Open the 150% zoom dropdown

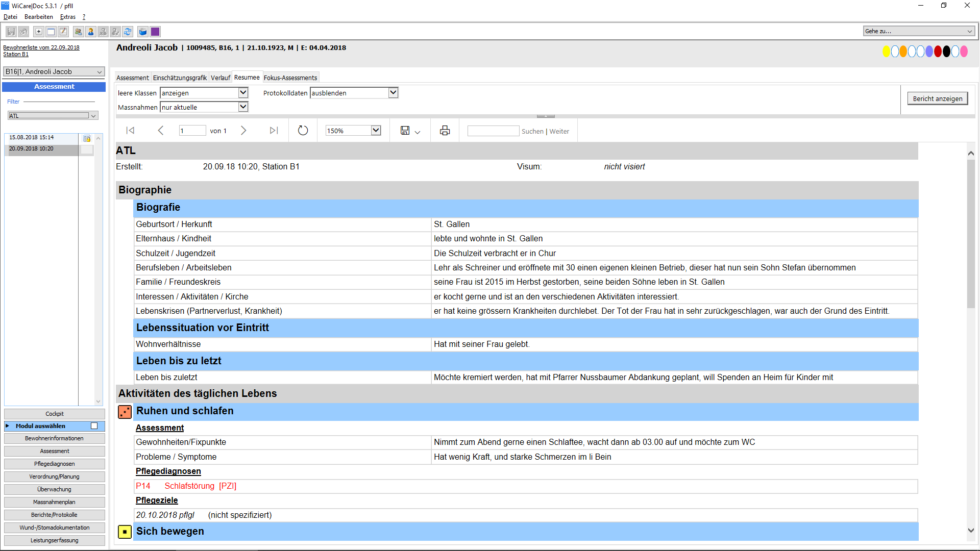[376, 131]
